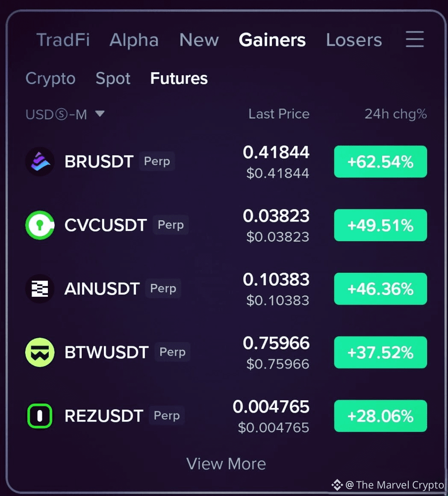The image size is (448, 496).
Task: Open the New listings tab
Action: 199,40
